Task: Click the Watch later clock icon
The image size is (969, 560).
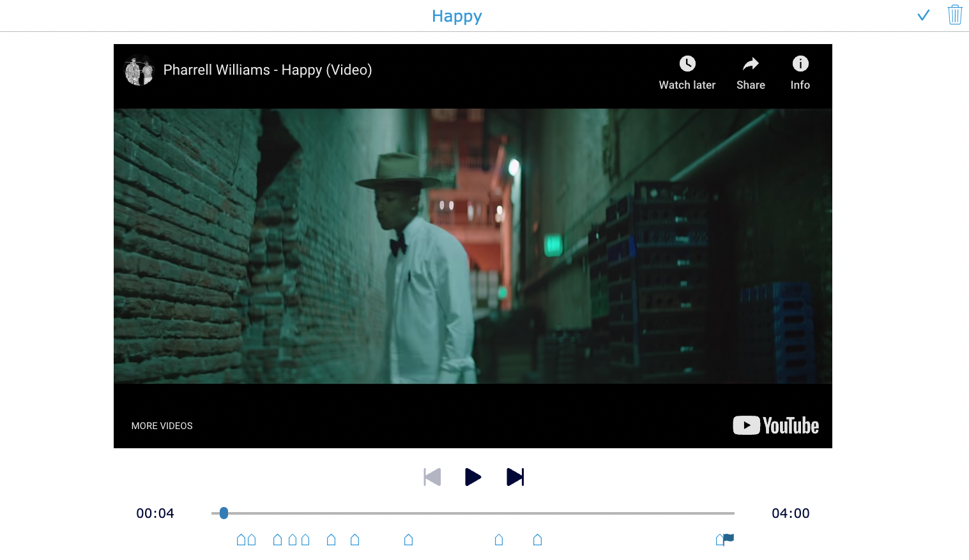Action: pyautogui.click(x=687, y=63)
